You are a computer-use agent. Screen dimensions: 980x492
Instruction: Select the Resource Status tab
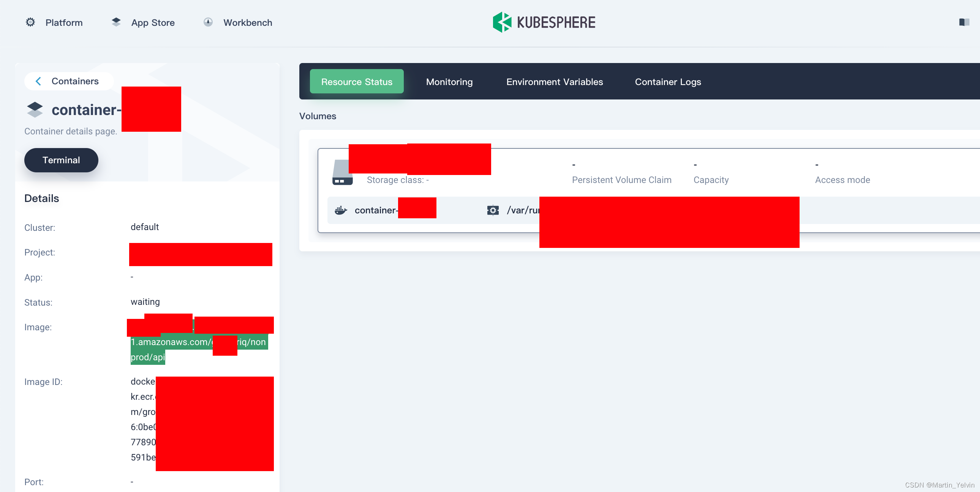click(357, 81)
